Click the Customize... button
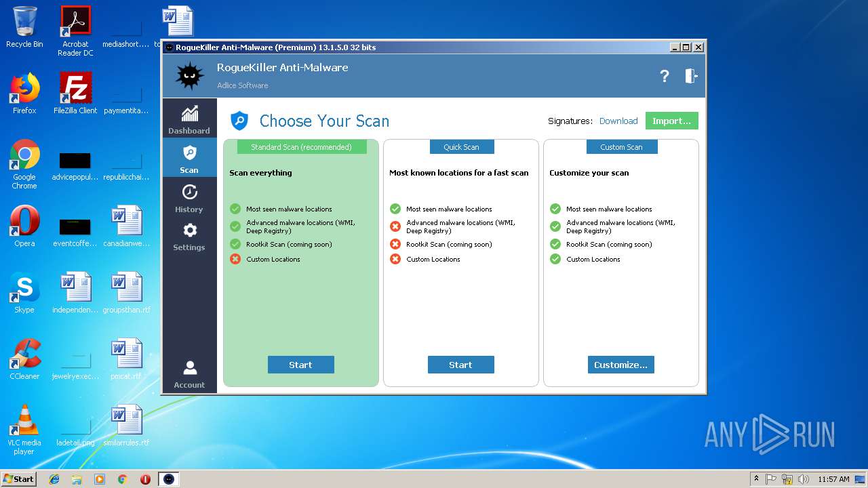Image resolution: width=868 pixels, height=488 pixels. [x=620, y=365]
